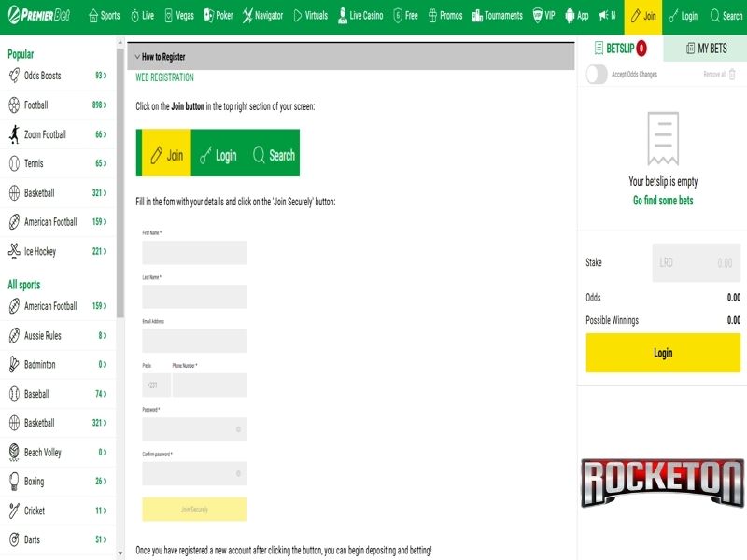Click the Cricket bat icon
The width and height of the screenshot is (747, 560).
tap(14, 511)
